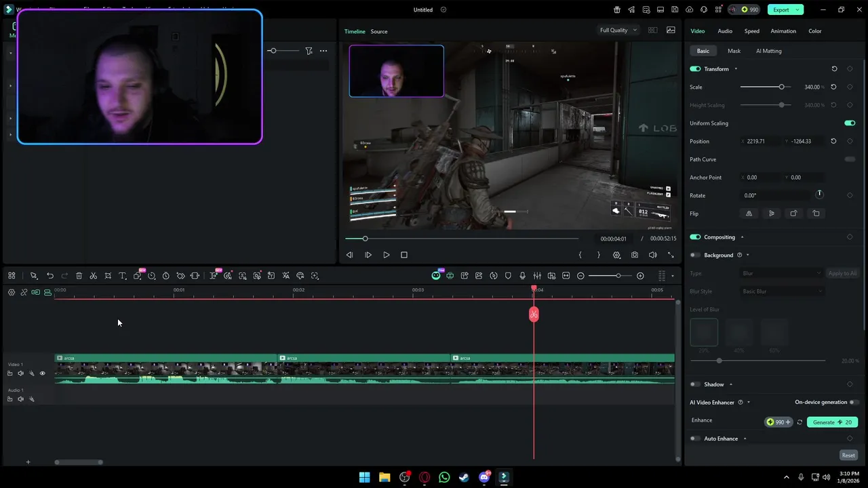The width and height of the screenshot is (868, 488).
Task: Turn on the Auto Enhance toggle
Action: pos(695,439)
